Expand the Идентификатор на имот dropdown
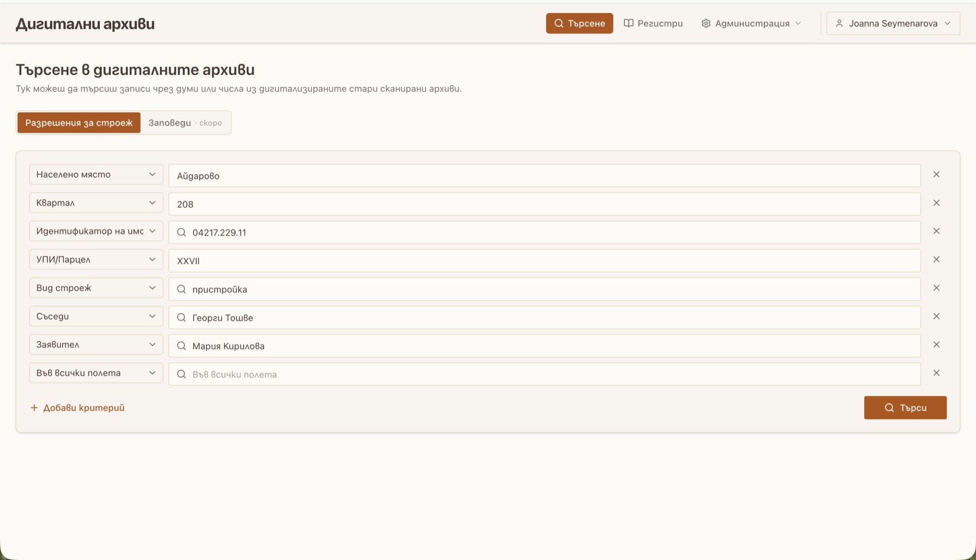 coord(96,231)
